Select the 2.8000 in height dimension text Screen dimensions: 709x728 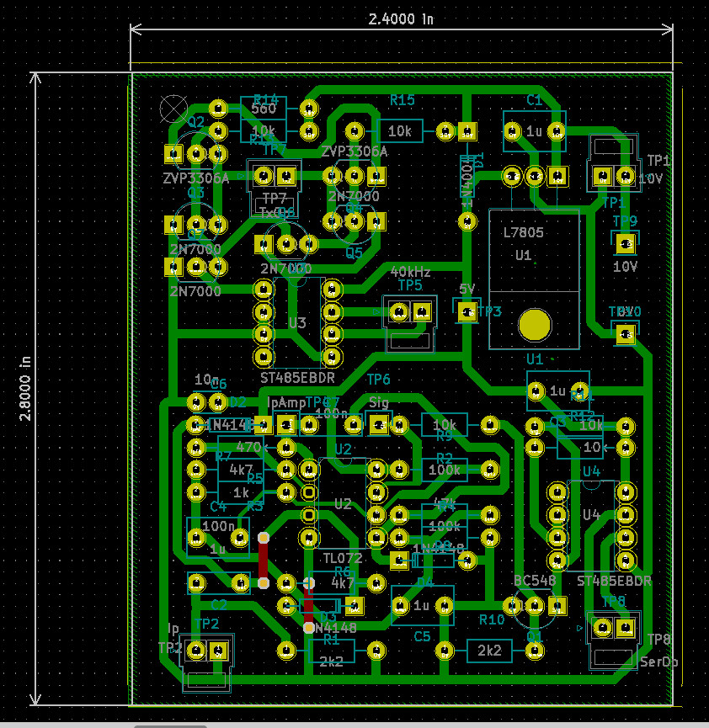pyautogui.click(x=25, y=389)
